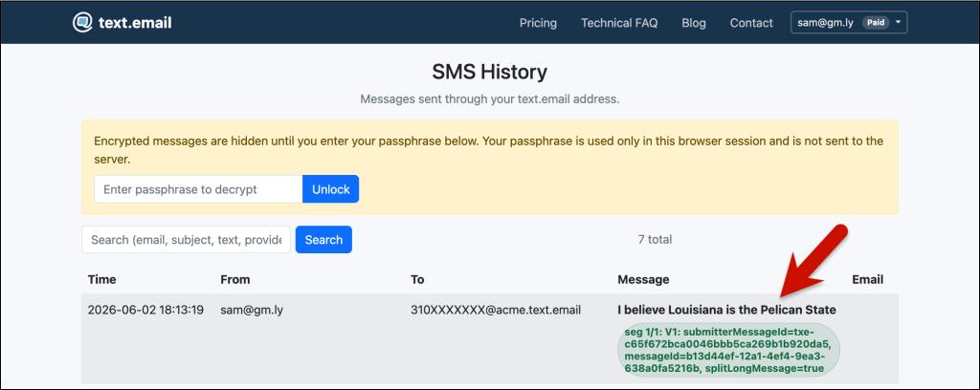Click sender sam@gm.ly in the table row
The image size is (980, 390).
(252, 310)
